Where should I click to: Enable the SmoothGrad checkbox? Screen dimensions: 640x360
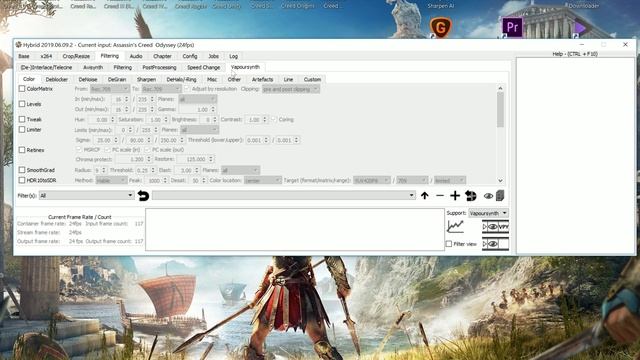point(22,170)
